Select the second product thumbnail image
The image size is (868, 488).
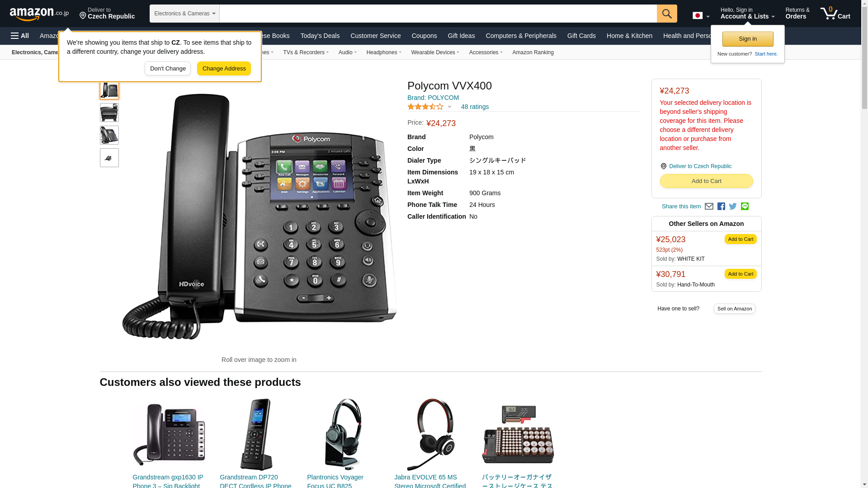(x=109, y=113)
